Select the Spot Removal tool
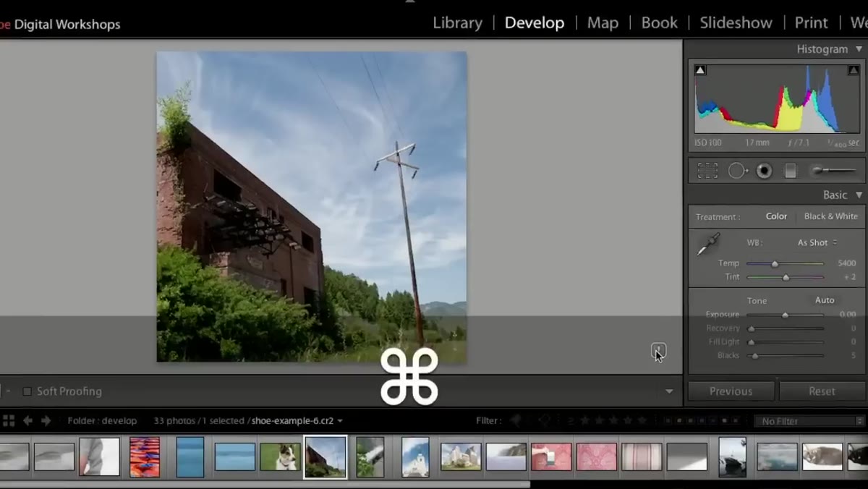The image size is (868, 489). 738,171
